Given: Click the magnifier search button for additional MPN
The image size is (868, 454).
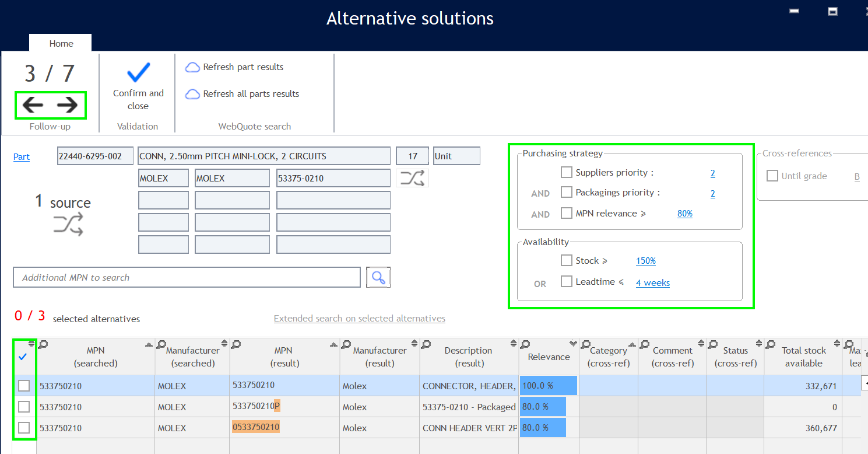Looking at the screenshot, I should pos(378,278).
